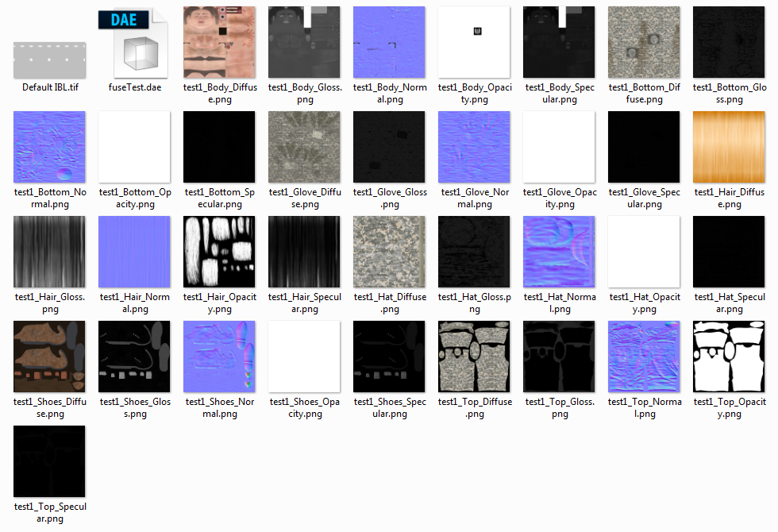
Task: Click the "test1_Bottom_Normal.png" file name
Action: 50,198
